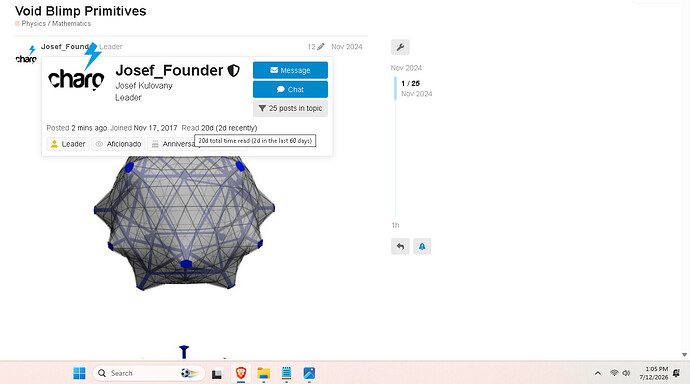690x384 pixels.
Task: Toggle the notification bell button
Action: coord(422,246)
